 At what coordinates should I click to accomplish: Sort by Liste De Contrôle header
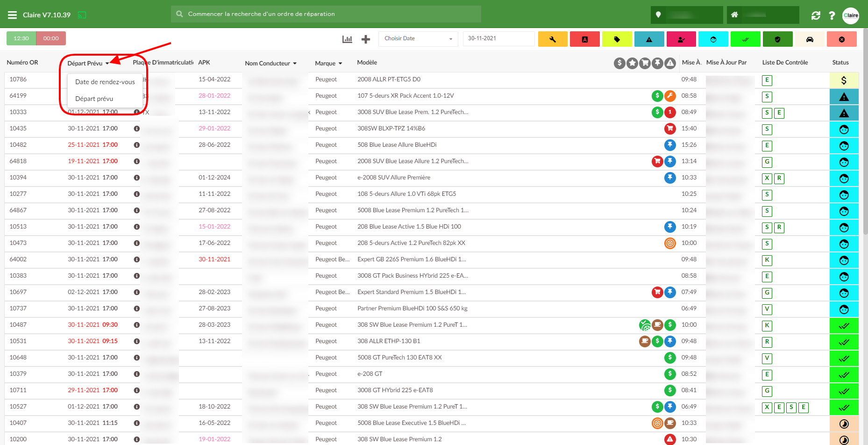[785, 62]
